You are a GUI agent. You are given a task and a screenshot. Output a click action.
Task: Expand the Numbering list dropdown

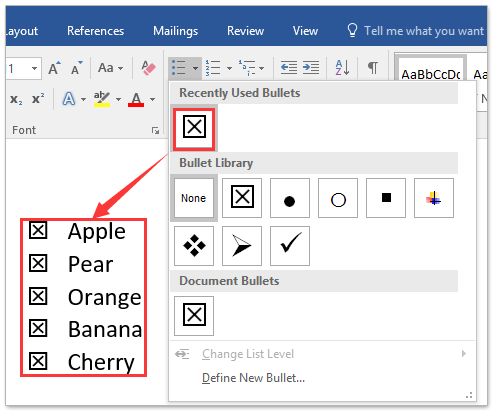point(229,68)
